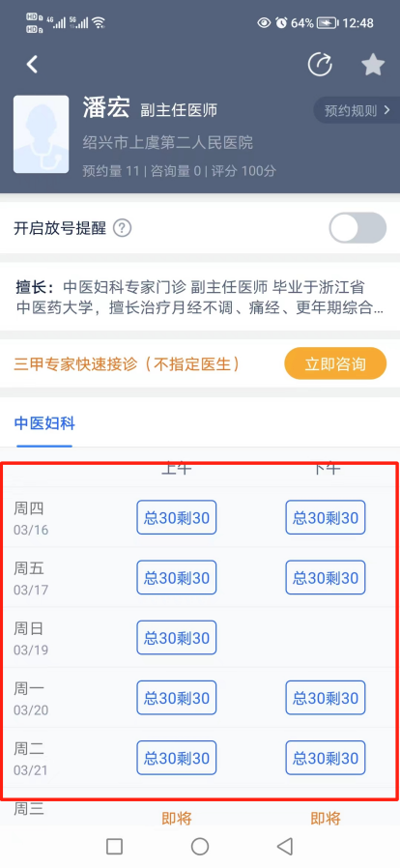Tap Android home circle icon

(x=200, y=846)
